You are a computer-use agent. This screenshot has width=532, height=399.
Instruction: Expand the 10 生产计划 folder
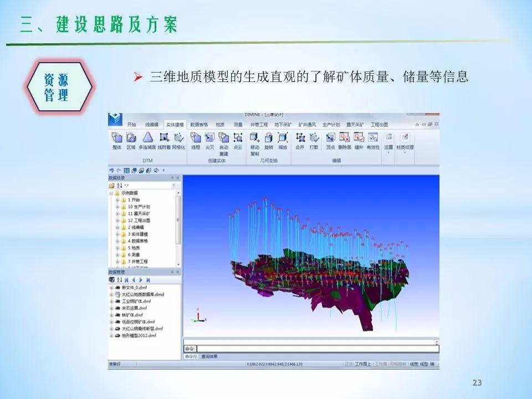[x=117, y=206]
